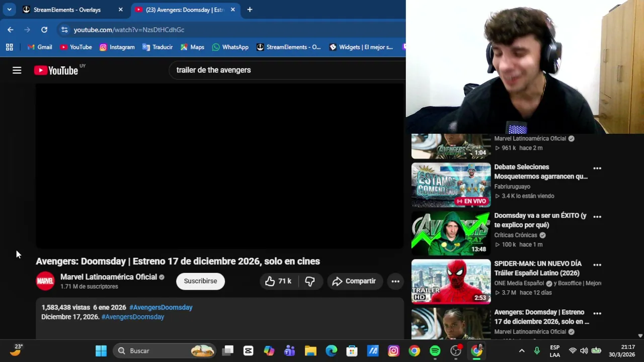Open SPIDER-MAN: UN NUEVO DÍA thumbnail
Image resolution: width=644 pixels, height=362 pixels.
(451, 282)
